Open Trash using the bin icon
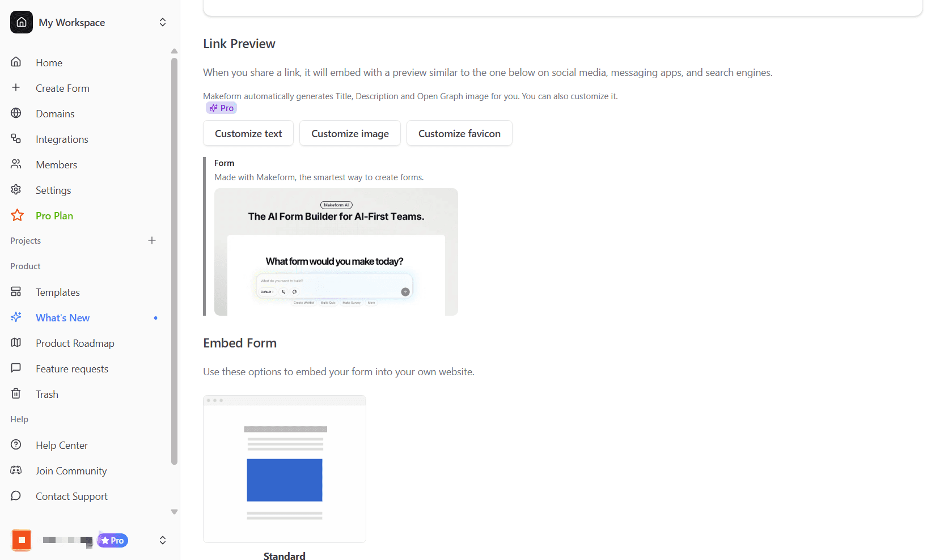This screenshot has width=944, height=560. (x=16, y=393)
